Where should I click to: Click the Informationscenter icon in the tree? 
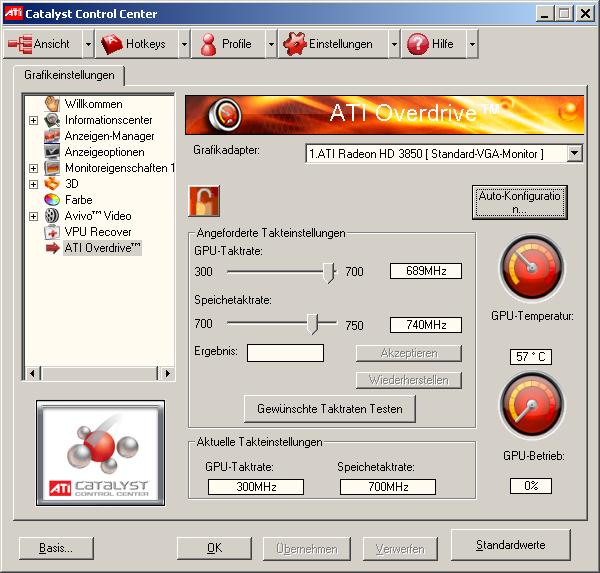click(52, 120)
